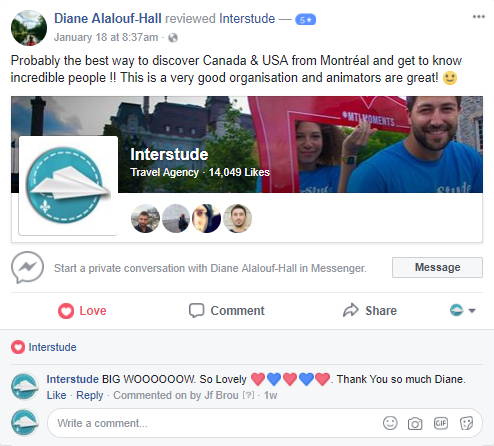Reply to the Interstude comment
This screenshot has width=494, height=446.
90,395
